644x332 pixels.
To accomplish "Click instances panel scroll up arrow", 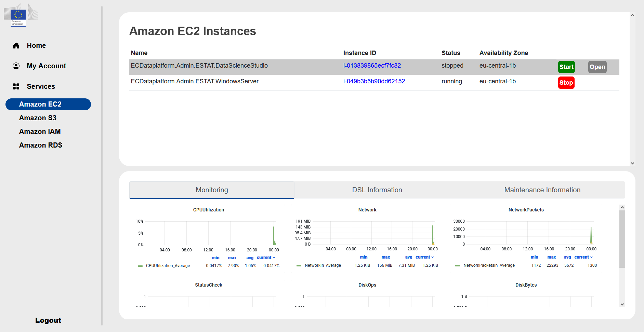I will [632, 15].
